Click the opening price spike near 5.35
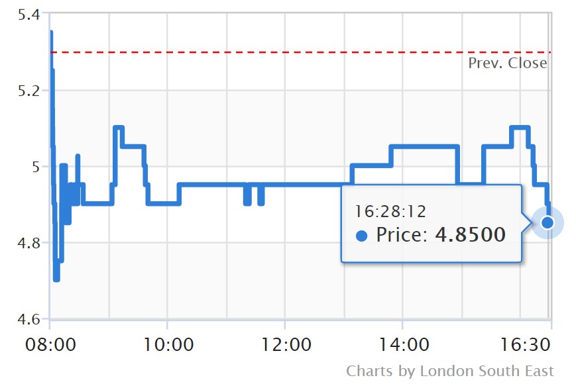 pyautogui.click(x=51, y=33)
